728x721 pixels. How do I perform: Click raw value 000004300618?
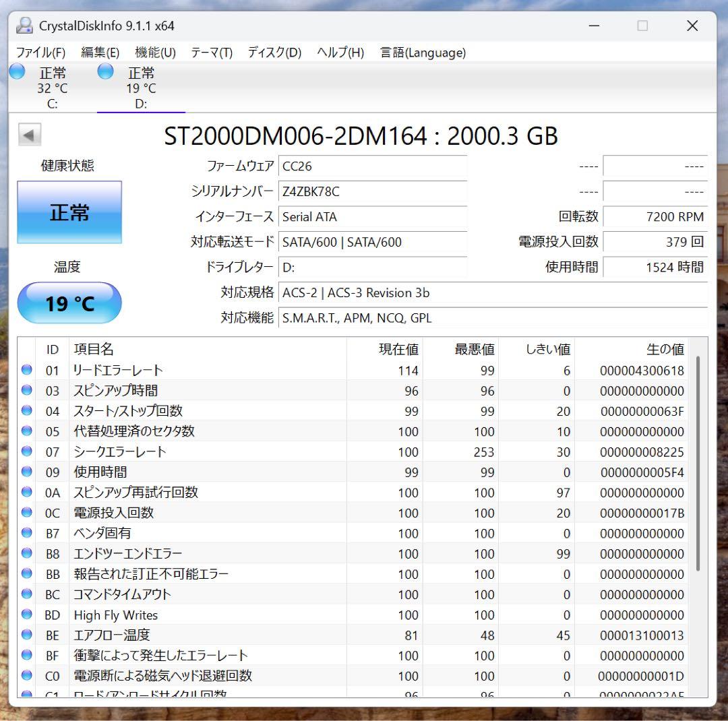click(642, 371)
